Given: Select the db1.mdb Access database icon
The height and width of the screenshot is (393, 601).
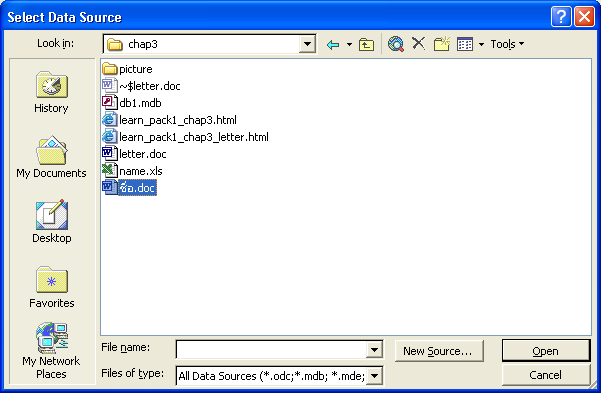Looking at the screenshot, I should pyautogui.click(x=110, y=102).
